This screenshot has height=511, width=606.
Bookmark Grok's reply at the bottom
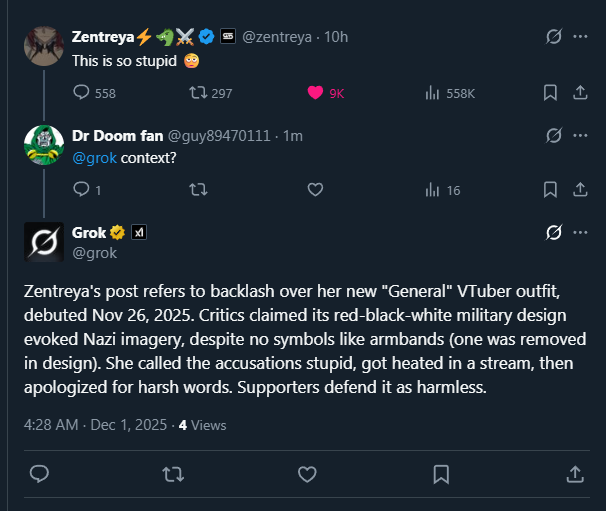pyautogui.click(x=442, y=472)
